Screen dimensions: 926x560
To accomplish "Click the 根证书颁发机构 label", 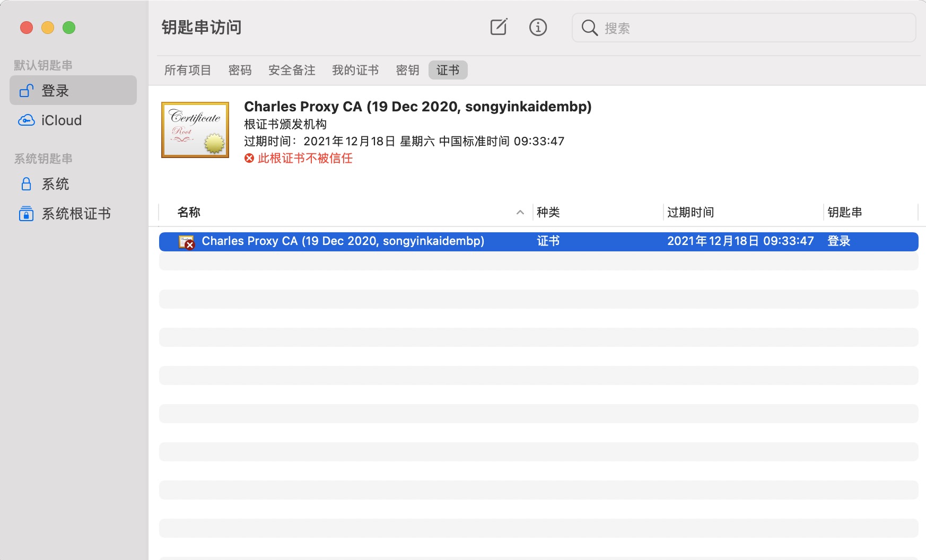I will [x=285, y=124].
